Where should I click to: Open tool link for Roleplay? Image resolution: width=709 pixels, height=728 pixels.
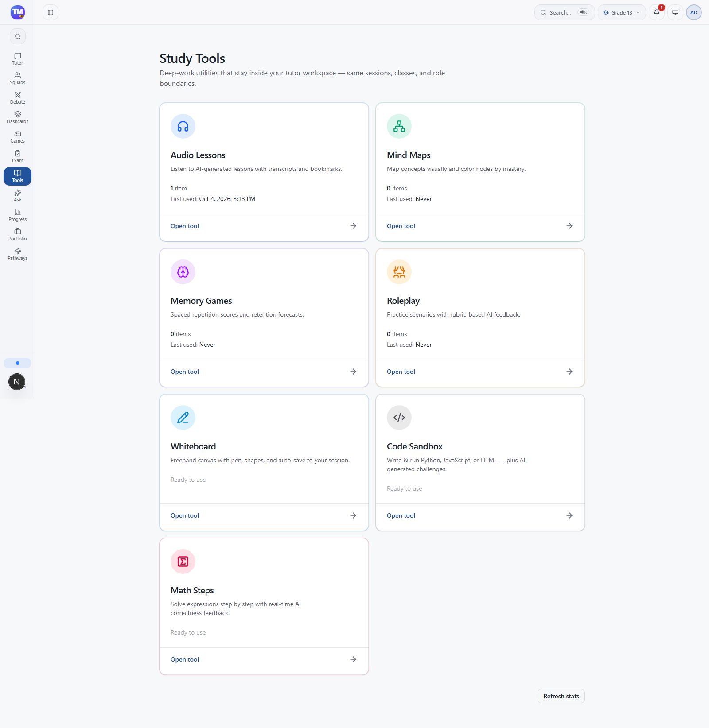tap(401, 372)
